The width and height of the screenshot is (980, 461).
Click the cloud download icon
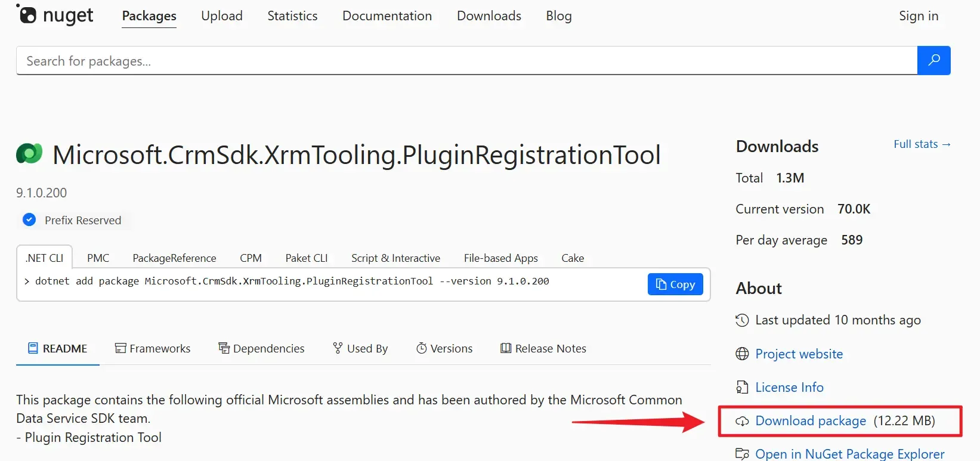pos(742,422)
